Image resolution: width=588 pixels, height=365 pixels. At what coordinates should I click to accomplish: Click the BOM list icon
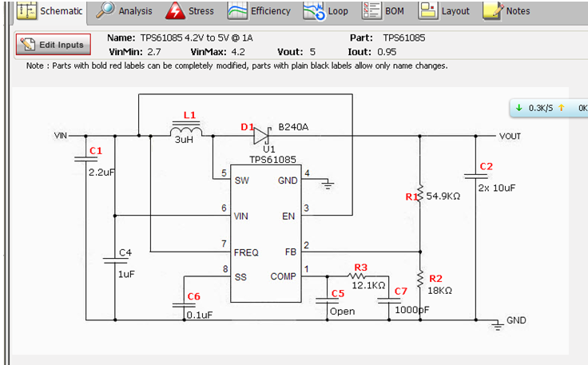pyautogui.click(x=371, y=10)
